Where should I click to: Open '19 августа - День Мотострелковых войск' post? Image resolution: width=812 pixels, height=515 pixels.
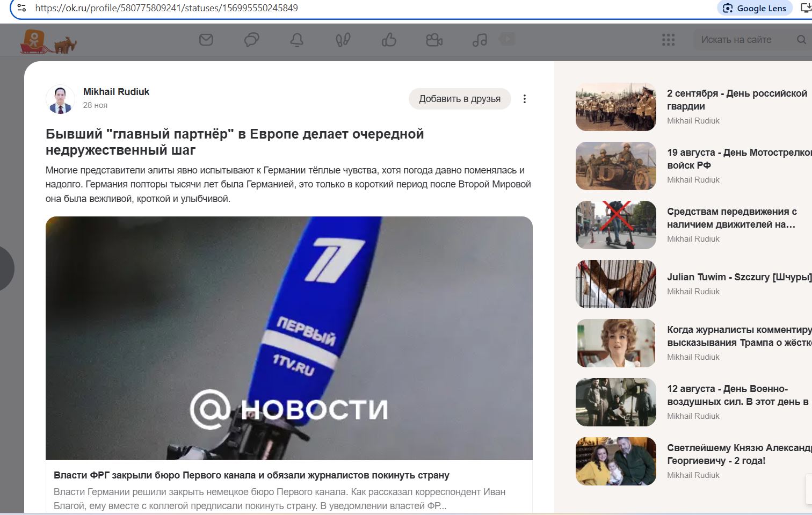click(739, 159)
